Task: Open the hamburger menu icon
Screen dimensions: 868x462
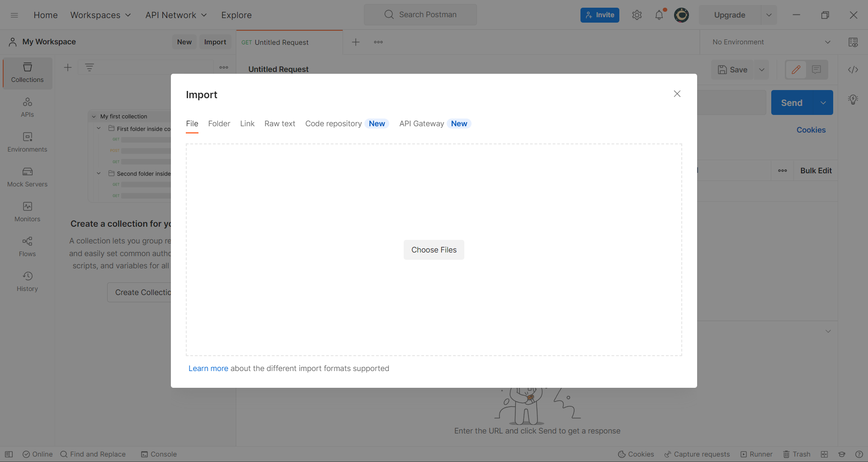Action: click(14, 15)
